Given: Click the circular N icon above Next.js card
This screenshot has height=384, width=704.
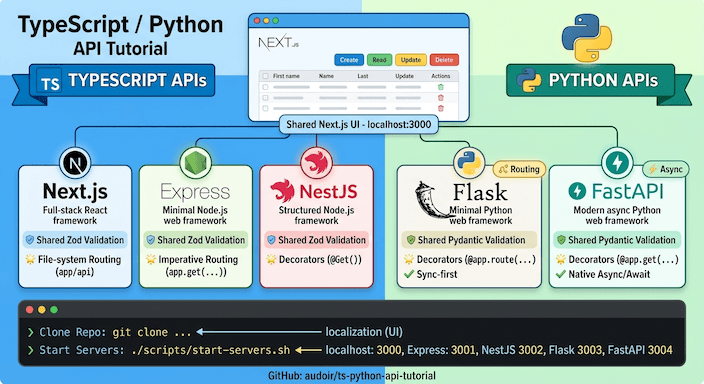Looking at the screenshot, I should 75,163.
